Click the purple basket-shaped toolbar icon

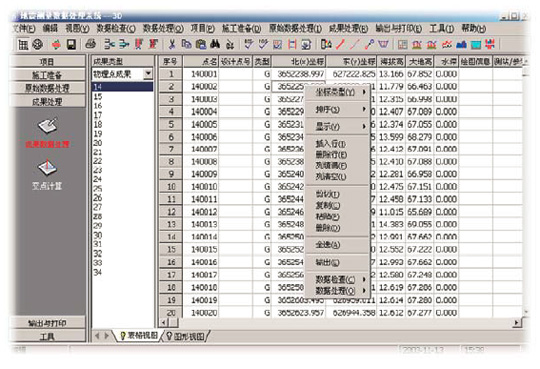click(383, 44)
